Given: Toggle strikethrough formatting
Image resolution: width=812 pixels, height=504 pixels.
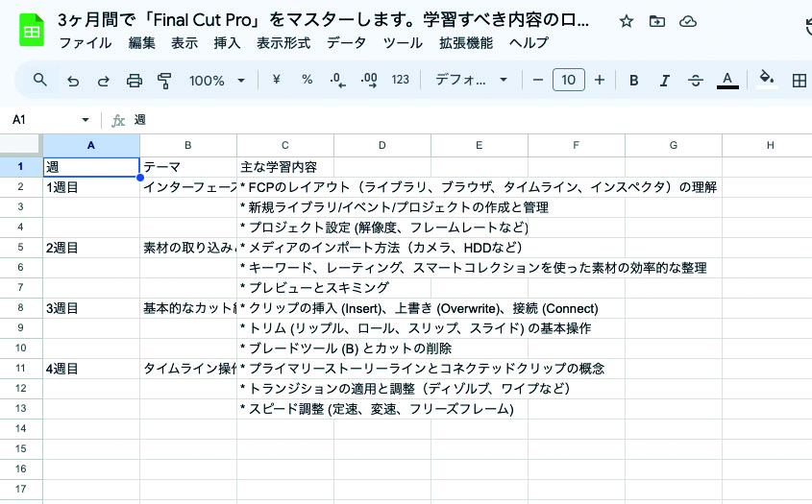Looking at the screenshot, I should (696, 81).
